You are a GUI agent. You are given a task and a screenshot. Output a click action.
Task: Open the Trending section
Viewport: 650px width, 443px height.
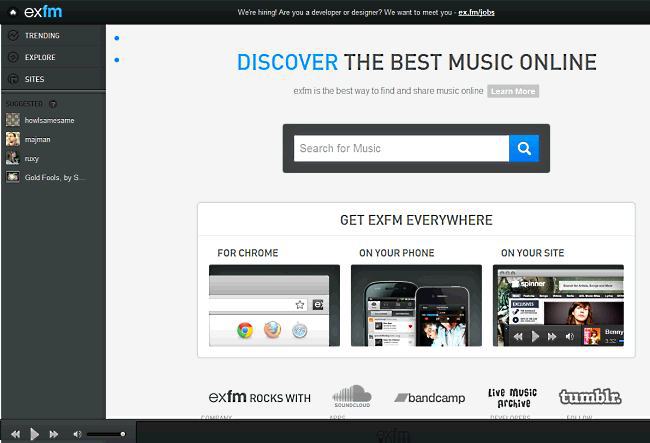(53, 36)
